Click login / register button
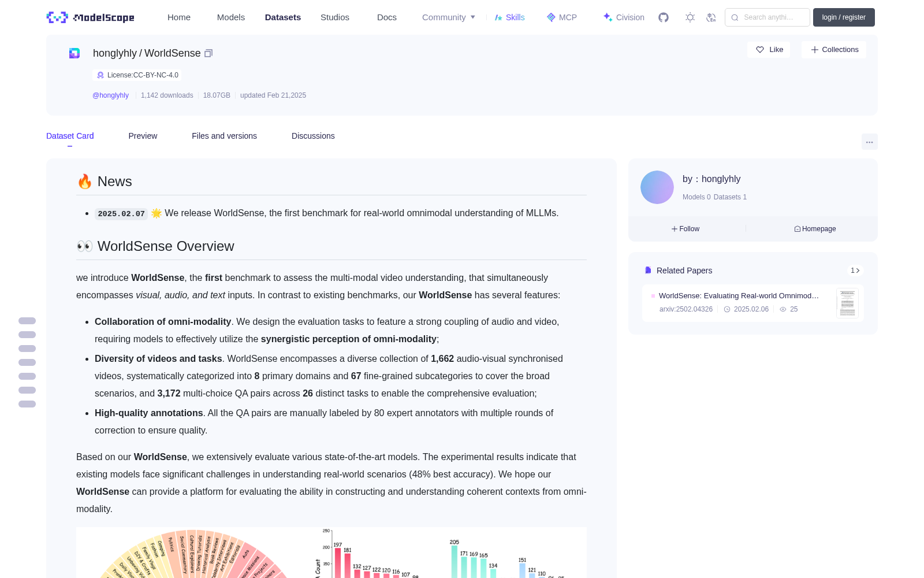This screenshot has height=578, width=924. [x=844, y=17]
